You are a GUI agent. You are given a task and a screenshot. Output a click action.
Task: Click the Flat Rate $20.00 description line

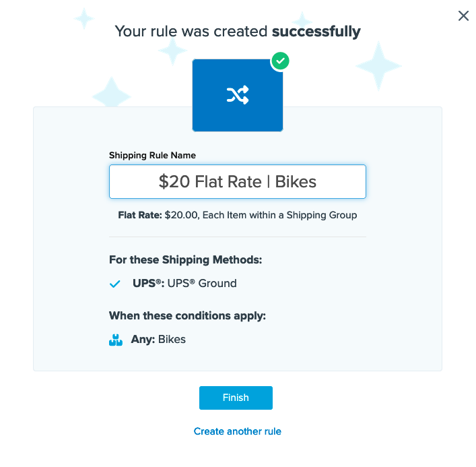point(237,216)
